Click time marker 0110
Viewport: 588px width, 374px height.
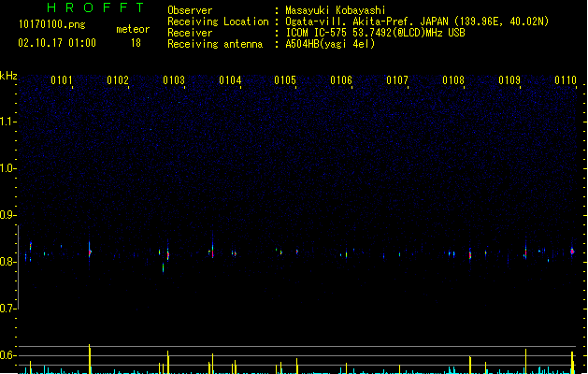click(x=566, y=80)
